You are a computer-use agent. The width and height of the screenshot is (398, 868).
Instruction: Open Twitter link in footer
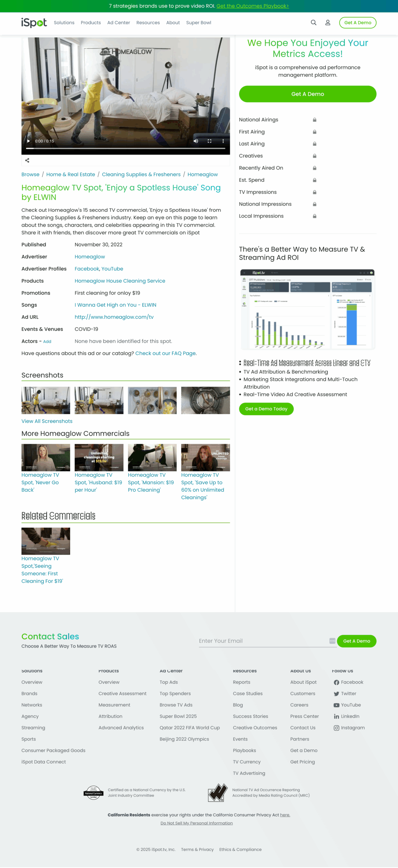tap(345, 694)
